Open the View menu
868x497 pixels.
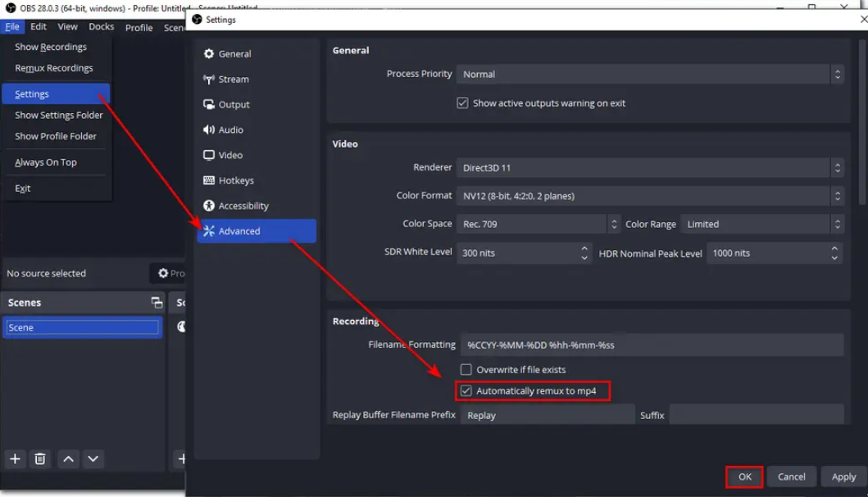pos(67,26)
